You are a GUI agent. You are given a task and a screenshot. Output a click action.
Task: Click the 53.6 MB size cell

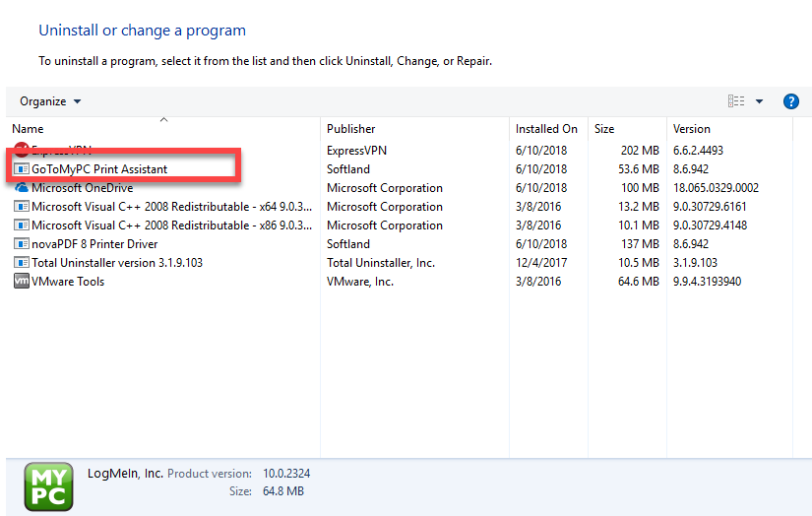pos(638,169)
